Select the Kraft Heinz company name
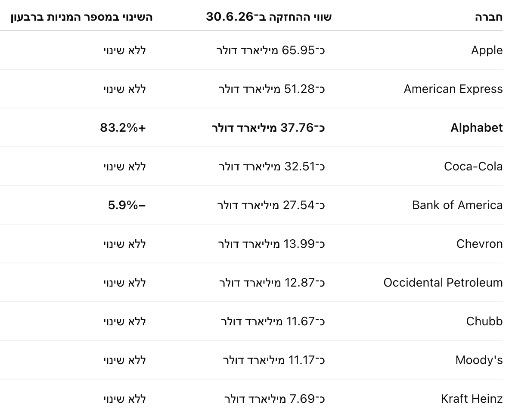The image size is (509, 420). click(472, 398)
